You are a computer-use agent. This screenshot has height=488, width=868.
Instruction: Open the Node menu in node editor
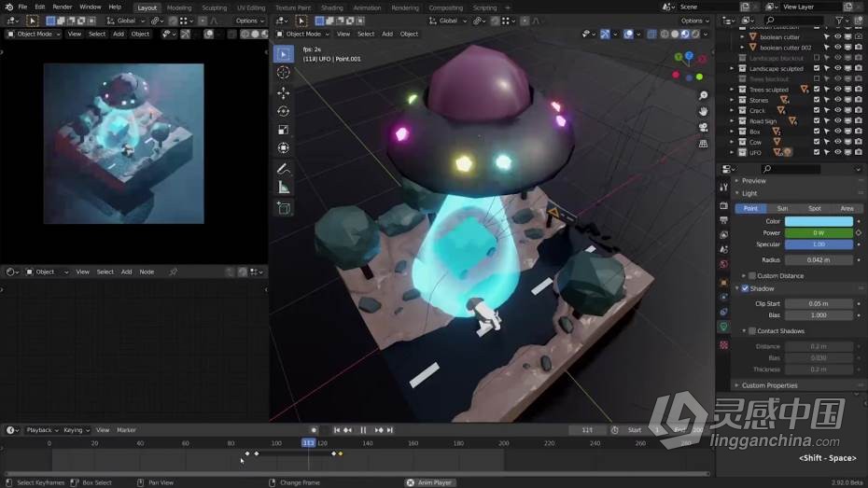click(147, 272)
